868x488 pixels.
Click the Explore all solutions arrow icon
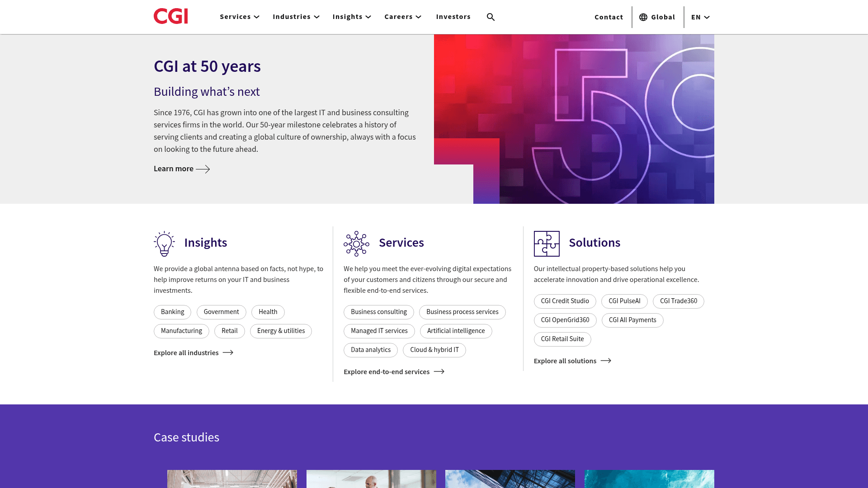pyautogui.click(x=606, y=361)
